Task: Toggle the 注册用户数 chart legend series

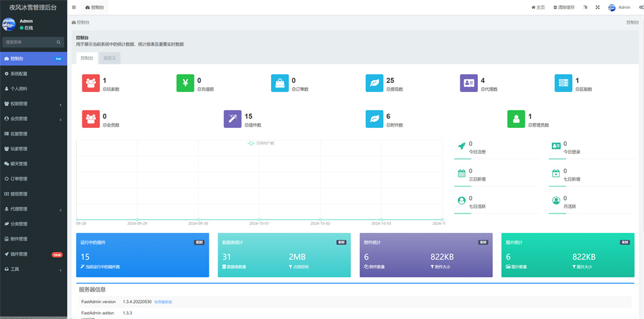Action: click(x=261, y=143)
